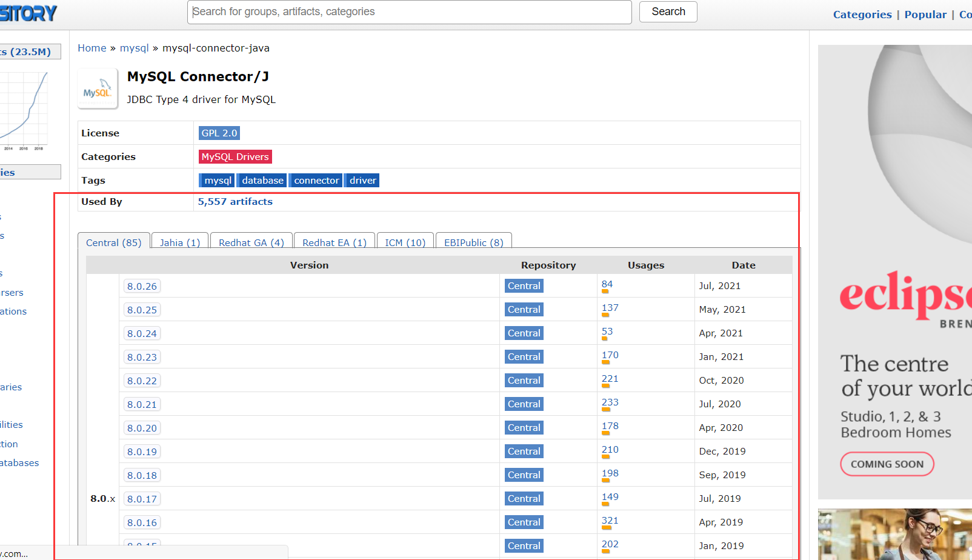Image resolution: width=972 pixels, height=560 pixels.
Task: Open the 170 usages link
Action: tap(610, 355)
